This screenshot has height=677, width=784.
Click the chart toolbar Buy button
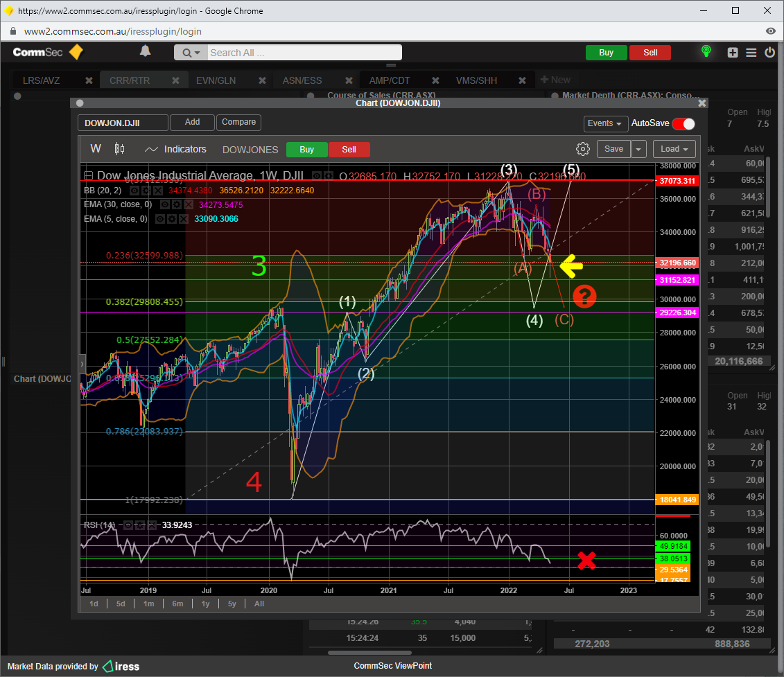pos(306,150)
